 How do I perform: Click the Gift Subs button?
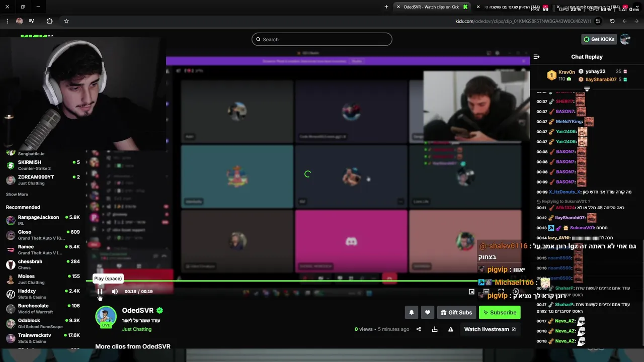[456, 312]
